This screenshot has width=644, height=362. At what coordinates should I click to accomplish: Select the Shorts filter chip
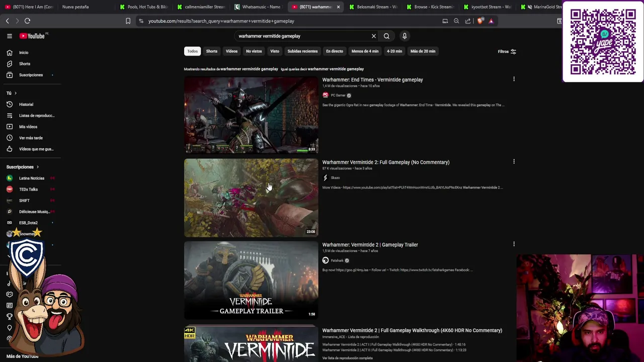click(212, 51)
